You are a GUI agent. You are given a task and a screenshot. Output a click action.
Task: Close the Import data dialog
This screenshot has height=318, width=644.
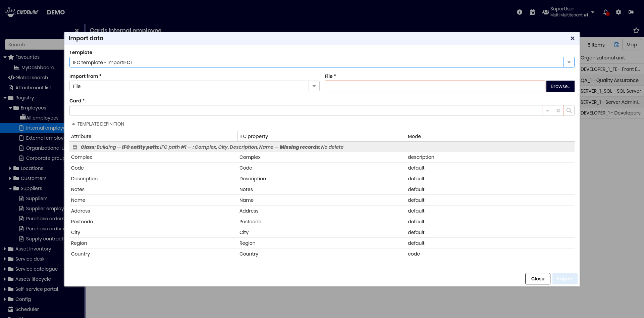[573, 38]
